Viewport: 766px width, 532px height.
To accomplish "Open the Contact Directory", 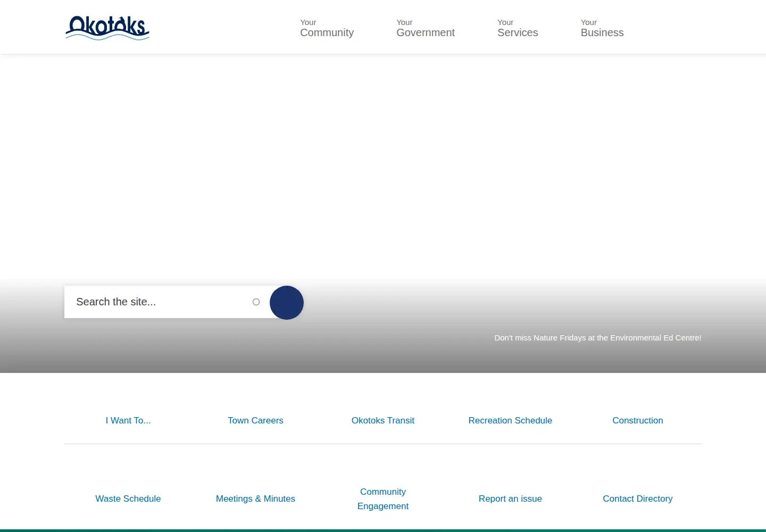I will (638, 498).
